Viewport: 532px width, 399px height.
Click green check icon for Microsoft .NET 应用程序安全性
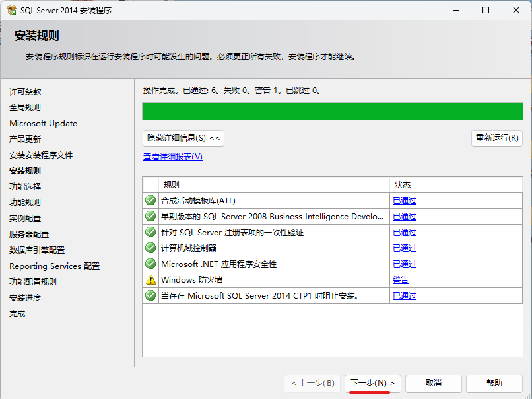pos(150,264)
